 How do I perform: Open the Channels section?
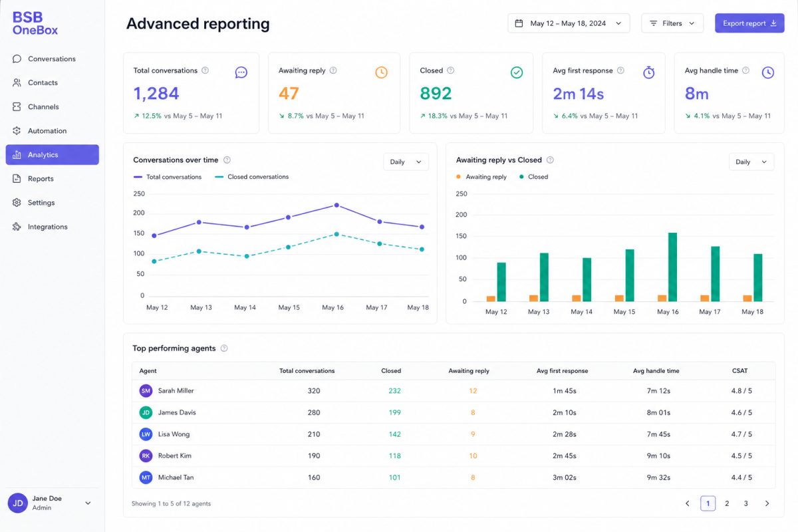click(x=52, y=106)
